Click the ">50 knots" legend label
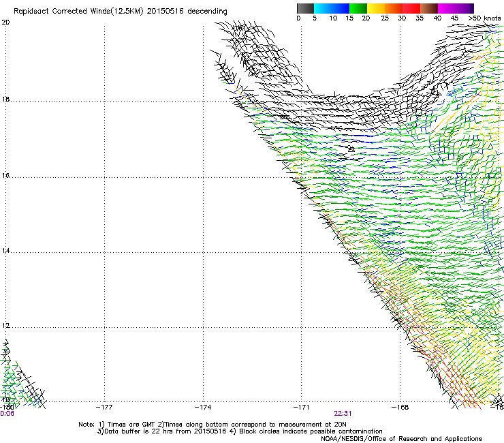504x443 pixels. pos(484,18)
